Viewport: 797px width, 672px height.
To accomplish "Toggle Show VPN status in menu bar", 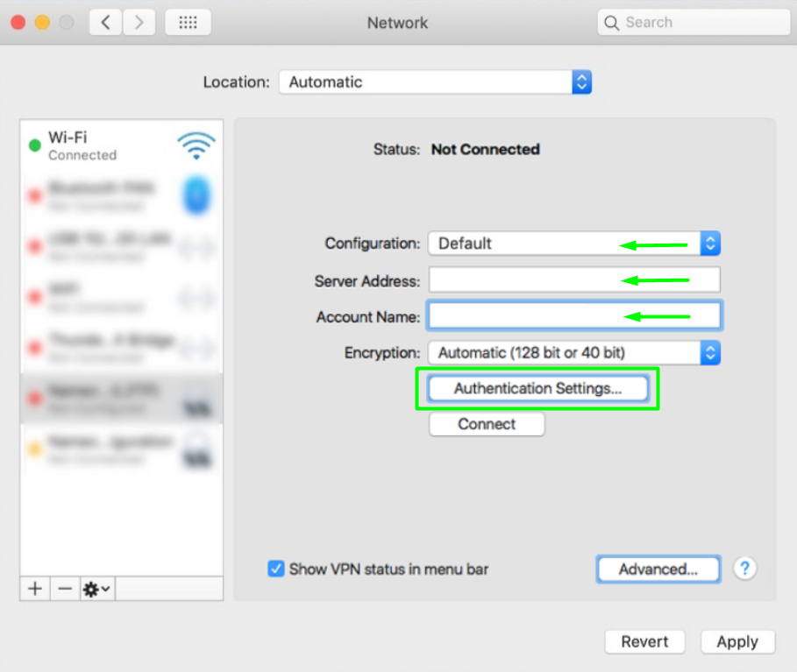I will [x=276, y=569].
